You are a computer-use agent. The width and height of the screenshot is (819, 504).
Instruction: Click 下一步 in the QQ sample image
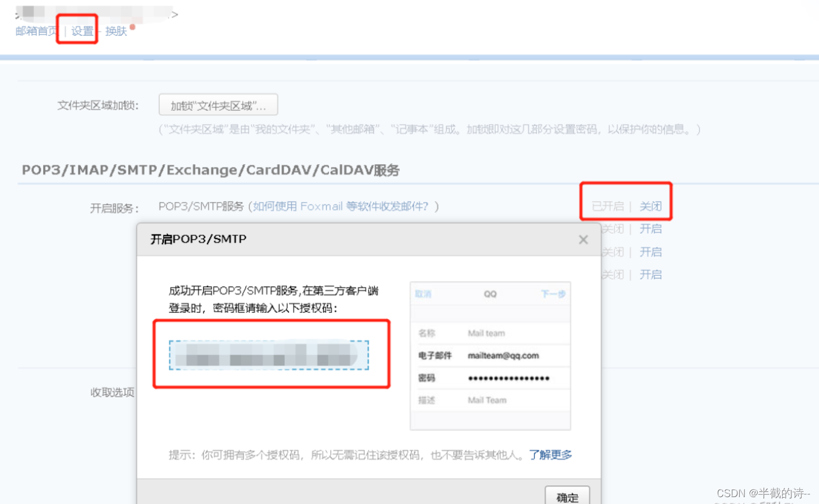click(x=553, y=294)
